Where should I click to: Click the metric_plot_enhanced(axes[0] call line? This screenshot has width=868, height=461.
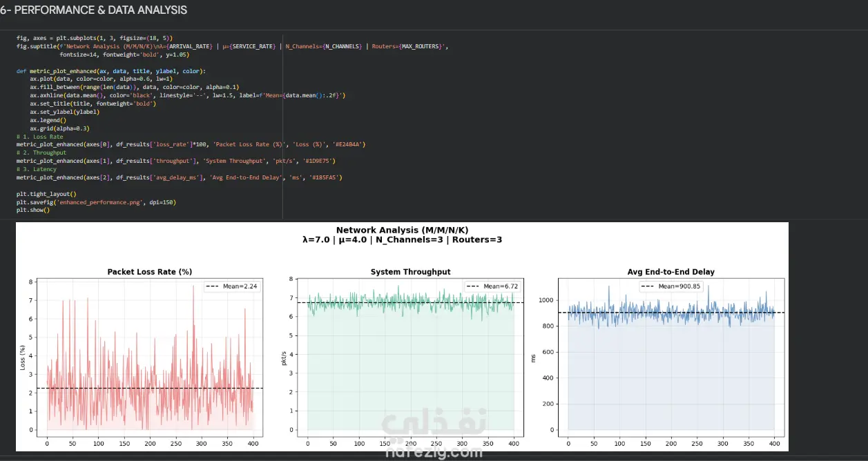click(x=191, y=144)
